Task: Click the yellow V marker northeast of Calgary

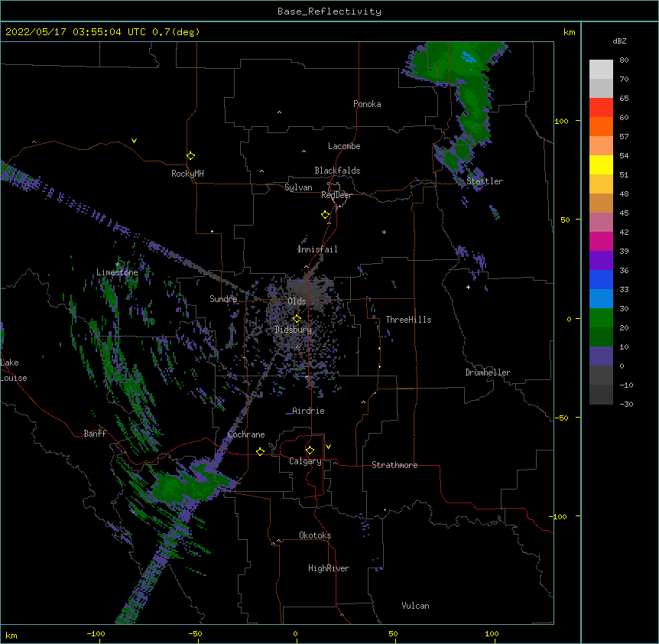Action: click(328, 447)
